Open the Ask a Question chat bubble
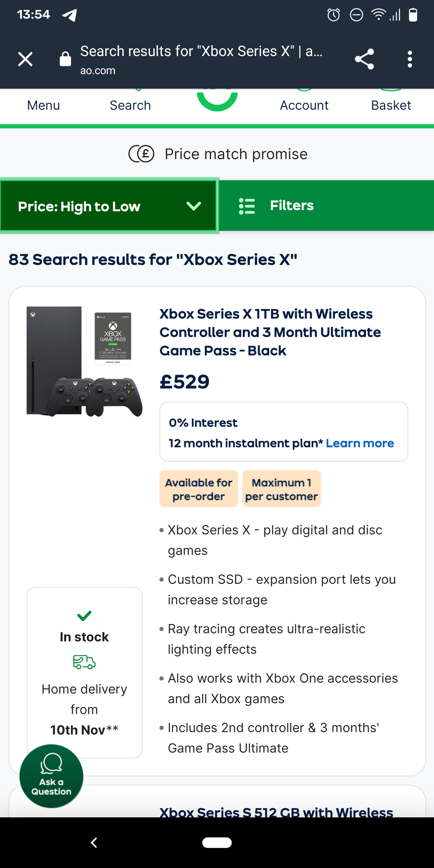Screen dimensions: 434x868 (x=51, y=776)
